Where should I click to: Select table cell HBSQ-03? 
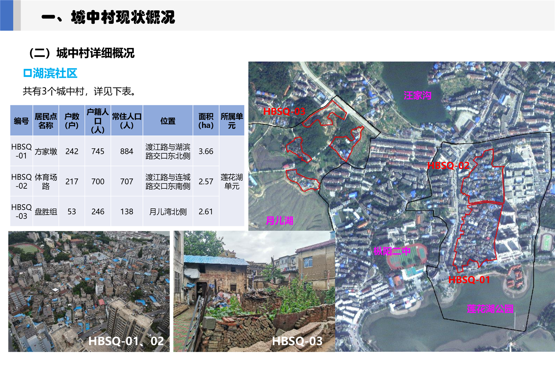(21, 211)
